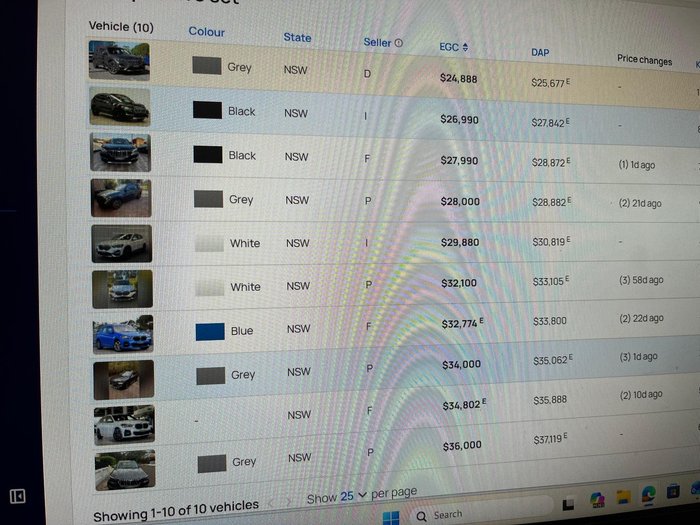Select the EGC price $34,802

[x=462, y=405]
